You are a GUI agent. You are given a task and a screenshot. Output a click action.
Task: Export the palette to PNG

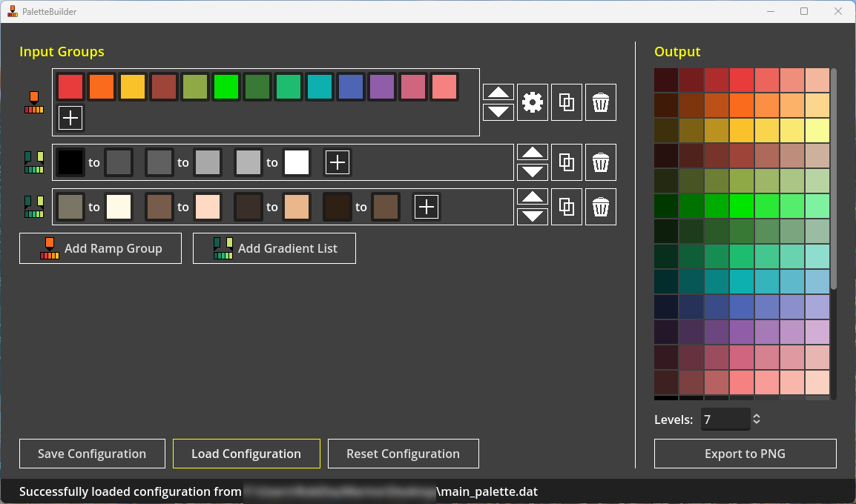[745, 454]
